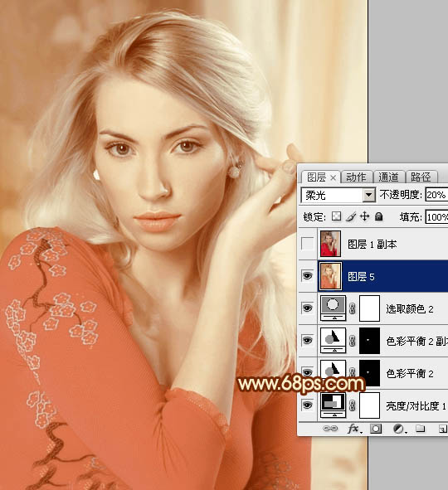Switch to the 路径 tab
Viewport: 448px width, 490px height.
point(421,177)
